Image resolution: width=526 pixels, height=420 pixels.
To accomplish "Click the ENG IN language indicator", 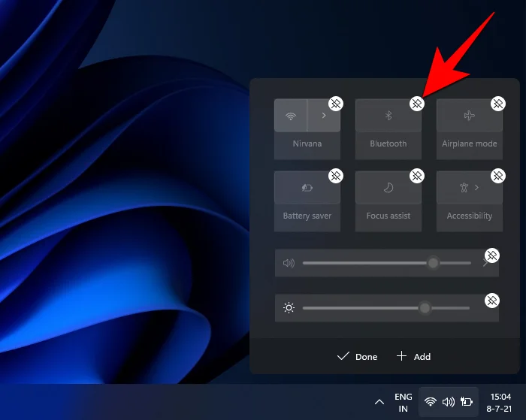I will 404,403.
